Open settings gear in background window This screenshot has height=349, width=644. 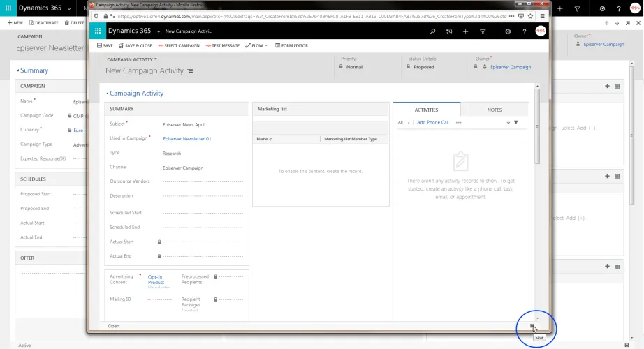point(602,8)
